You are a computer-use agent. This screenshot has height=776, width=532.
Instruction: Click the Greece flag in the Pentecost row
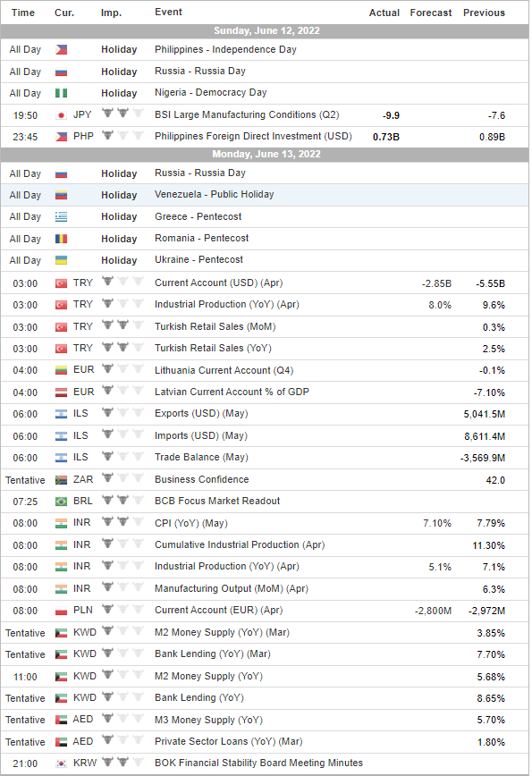(x=62, y=216)
